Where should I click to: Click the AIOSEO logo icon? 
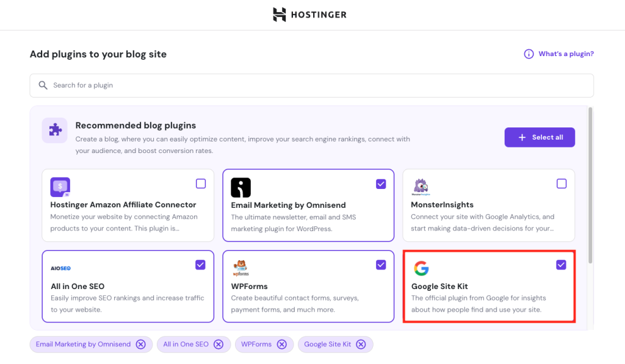tap(60, 267)
